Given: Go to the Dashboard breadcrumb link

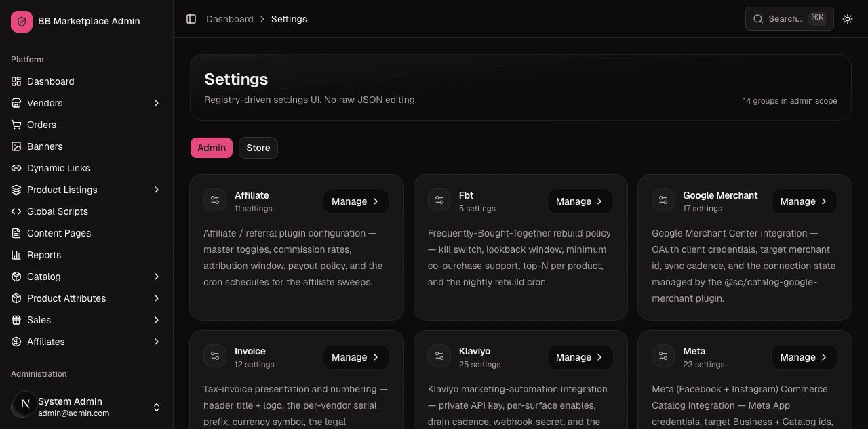Looking at the screenshot, I should [x=230, y=19].
